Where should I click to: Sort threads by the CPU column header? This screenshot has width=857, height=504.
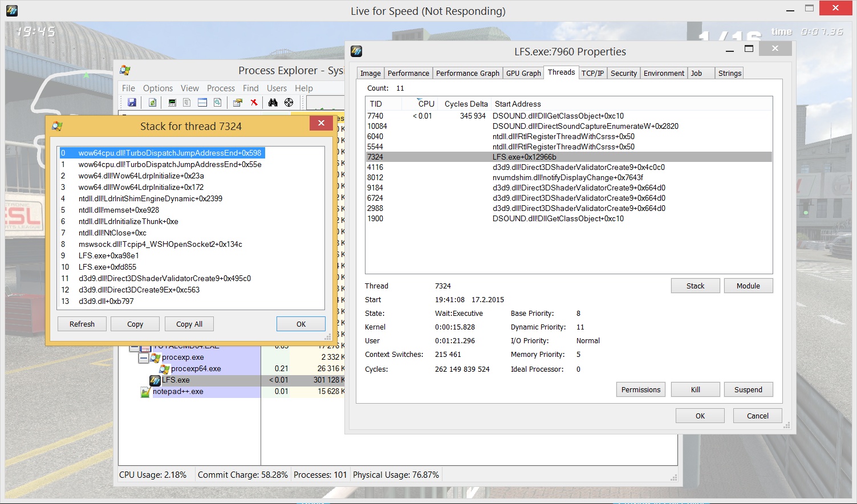(x=421, y=104)
